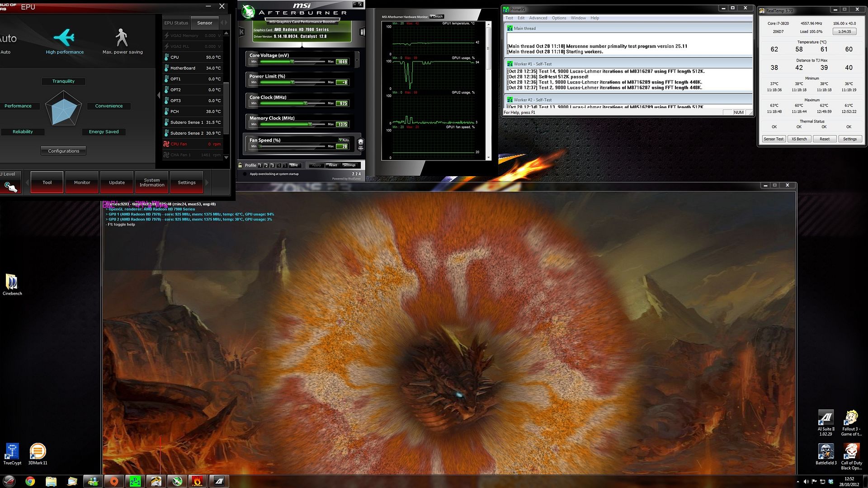Switch to AI Suite taskbar icon
The width and height of the screenshot is (868, 488).
[219, 481]
